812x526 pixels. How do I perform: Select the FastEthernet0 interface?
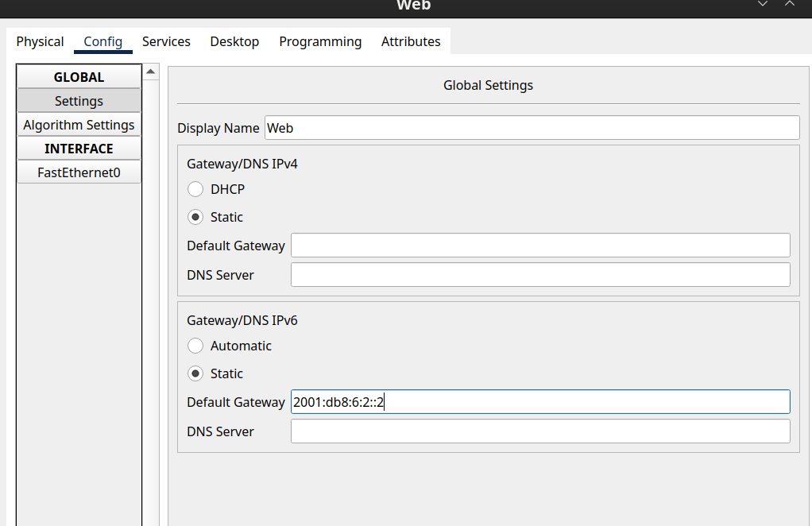click(x=79, y=172)
